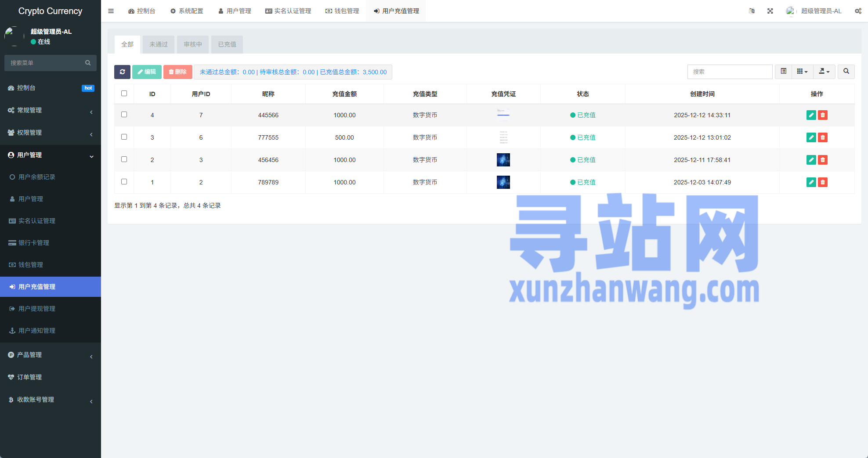Viewport: 868px width, 458px height.
Task: Open the columns visibility dropdown
Action: coord(802,72)
